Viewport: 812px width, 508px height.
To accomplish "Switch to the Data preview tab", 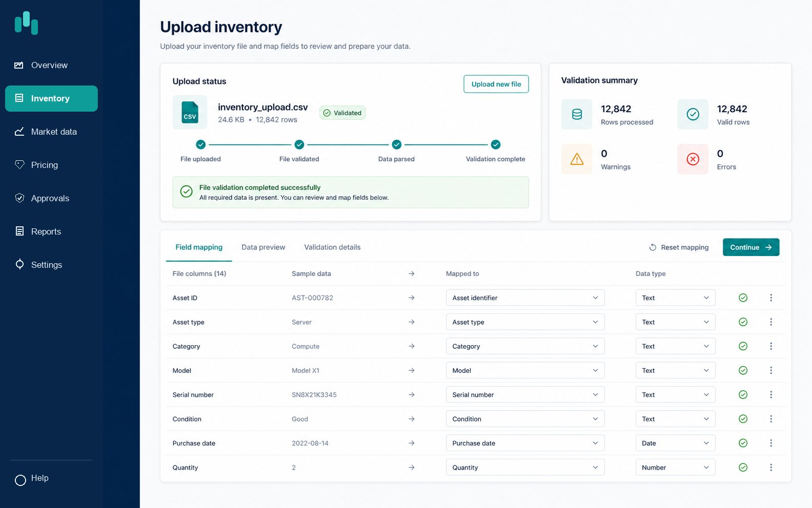I will click(263, 247).
